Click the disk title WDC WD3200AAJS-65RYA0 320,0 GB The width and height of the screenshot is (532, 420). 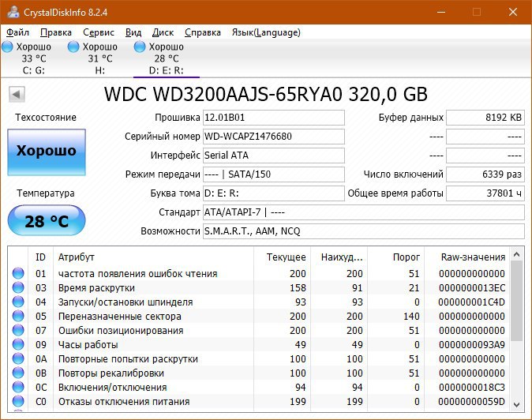click(x=266, y=94)
